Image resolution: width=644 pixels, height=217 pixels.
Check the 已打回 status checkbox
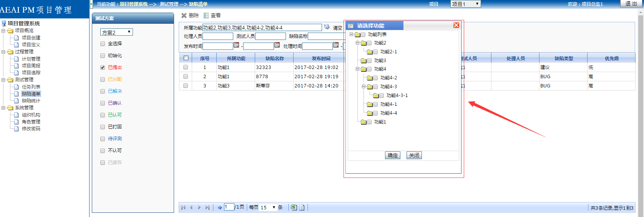pos(103,127)
